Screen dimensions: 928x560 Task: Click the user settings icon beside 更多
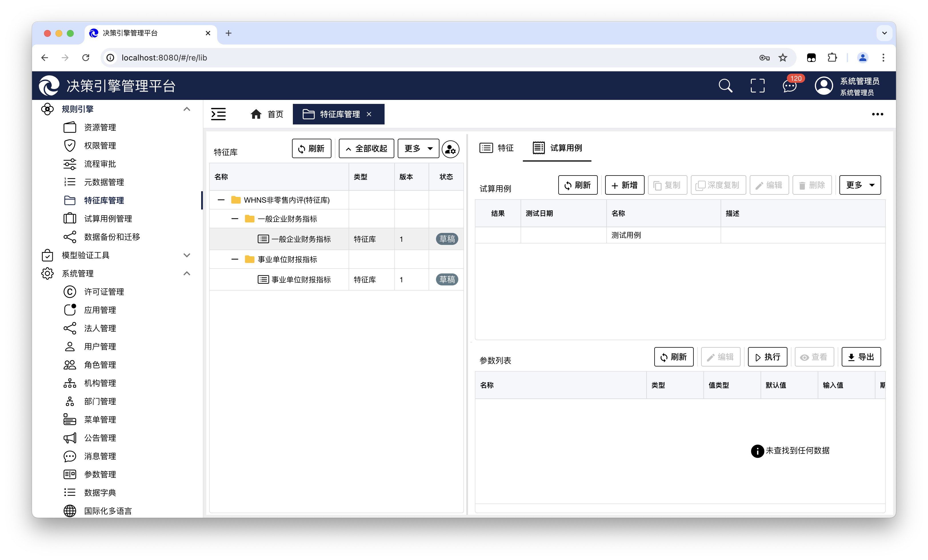point(451,149)
